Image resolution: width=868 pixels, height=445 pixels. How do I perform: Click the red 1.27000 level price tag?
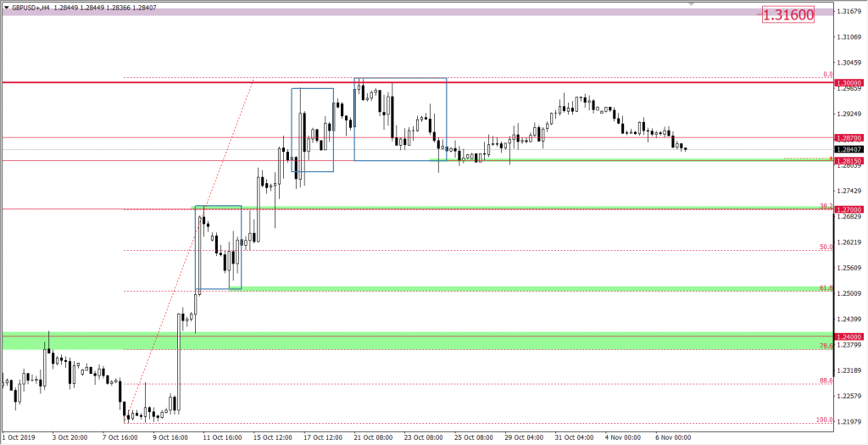(x=848, y=209)
